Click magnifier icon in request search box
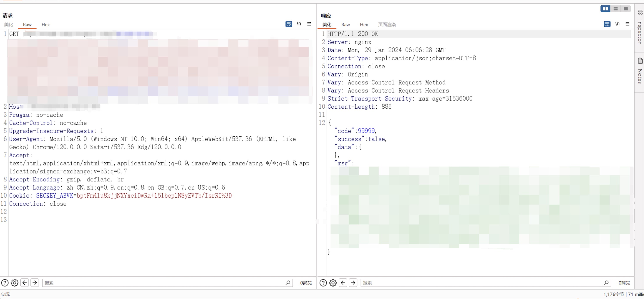The height and width of the screenshot is (299, 644). pos(288,283)
